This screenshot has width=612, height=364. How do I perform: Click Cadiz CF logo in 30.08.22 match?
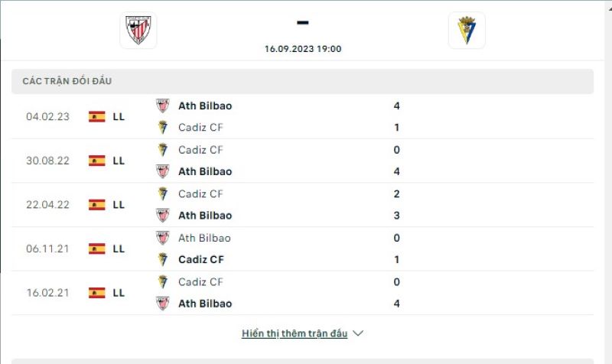[x=162, y=150]
